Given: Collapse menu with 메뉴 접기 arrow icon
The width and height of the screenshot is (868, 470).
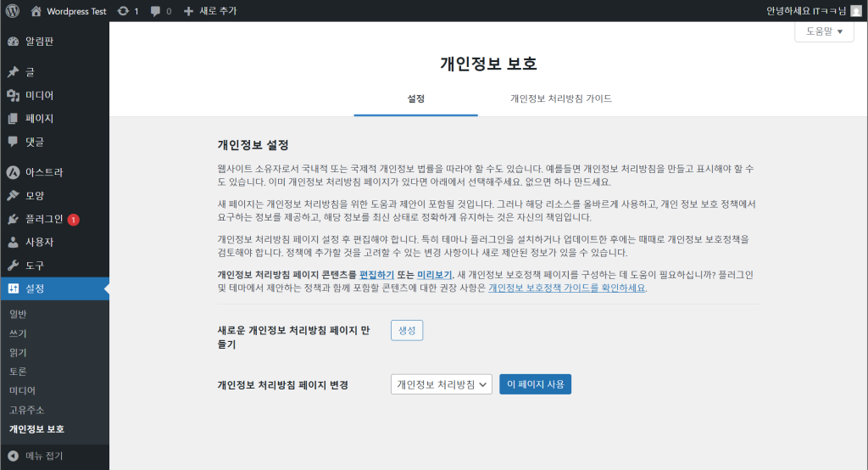Looking at the screenshot, I should click(x=13, y=456).
